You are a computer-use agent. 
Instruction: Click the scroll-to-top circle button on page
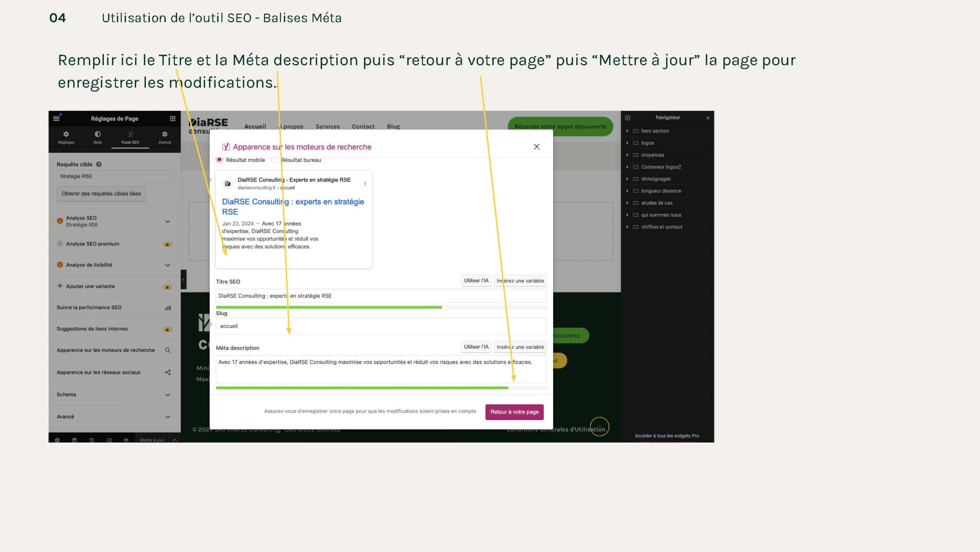(599, 426)
